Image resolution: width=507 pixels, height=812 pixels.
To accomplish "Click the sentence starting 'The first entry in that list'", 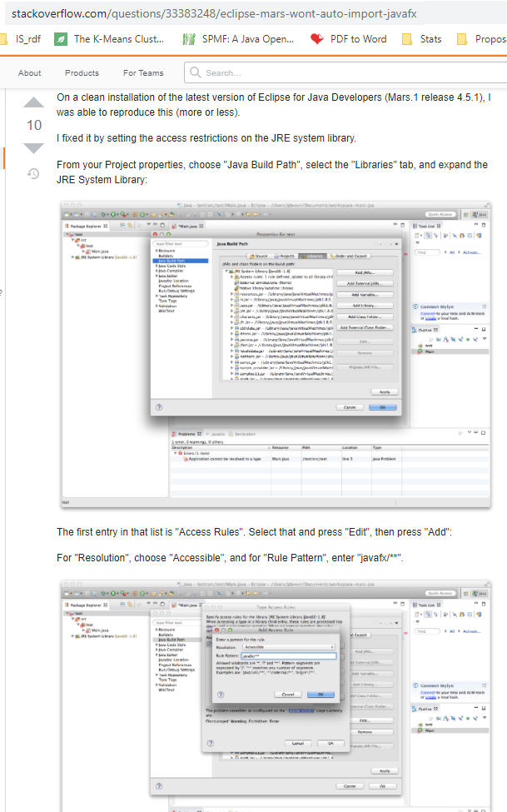I will (254, 532).
